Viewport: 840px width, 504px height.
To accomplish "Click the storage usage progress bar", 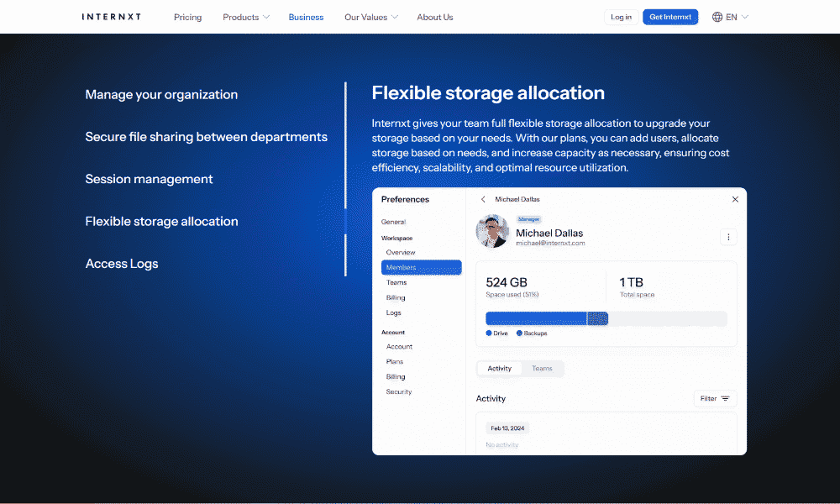I will pos(606,318).
